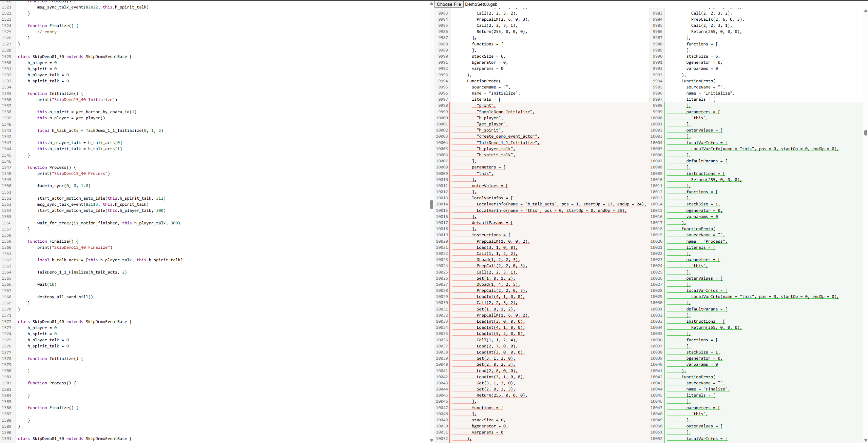Screen dimensions: 868x443
Task: Click destroy_all_sand_hill() call in source
Action: click(65, 297)
